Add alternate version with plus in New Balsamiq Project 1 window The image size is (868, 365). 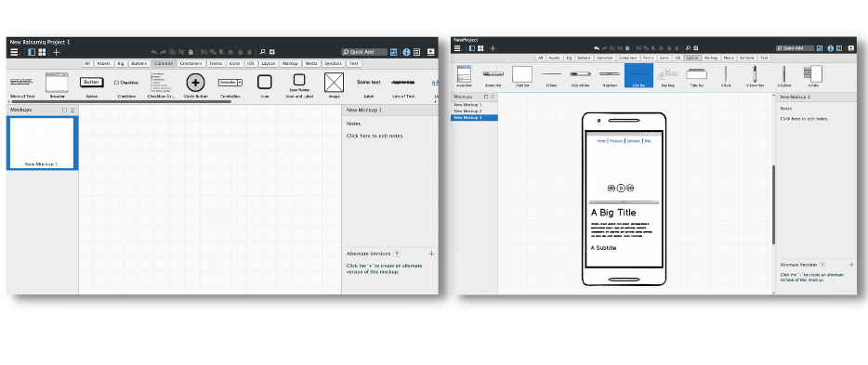point(431,254)
